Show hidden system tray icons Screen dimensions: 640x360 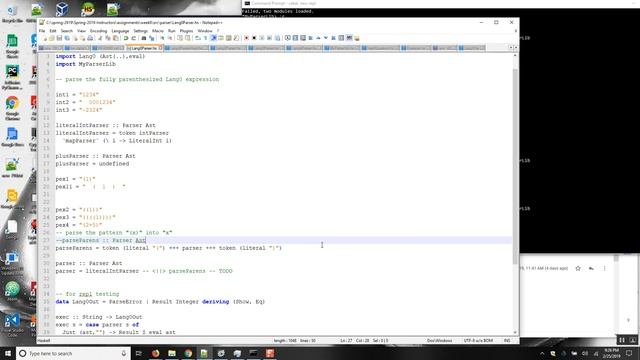[x=542, y=353]
